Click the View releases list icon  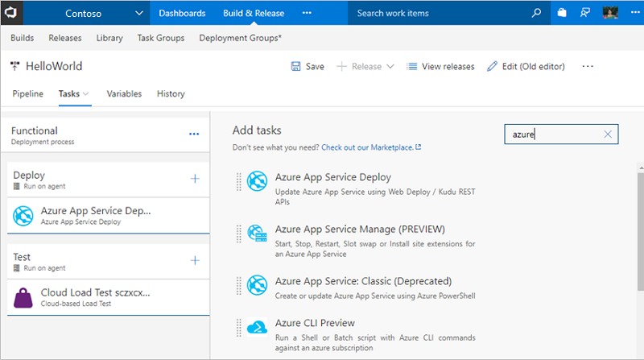coord(411,67)
